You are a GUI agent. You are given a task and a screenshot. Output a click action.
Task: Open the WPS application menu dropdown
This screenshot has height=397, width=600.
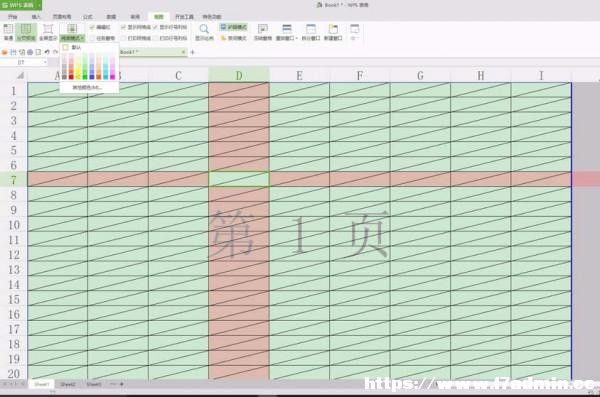pyautogui.click(x=39, y=5)
